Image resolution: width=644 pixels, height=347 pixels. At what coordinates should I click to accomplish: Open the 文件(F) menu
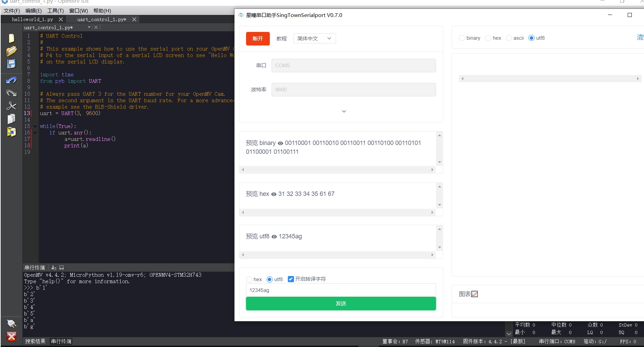[x=12, y=11]
